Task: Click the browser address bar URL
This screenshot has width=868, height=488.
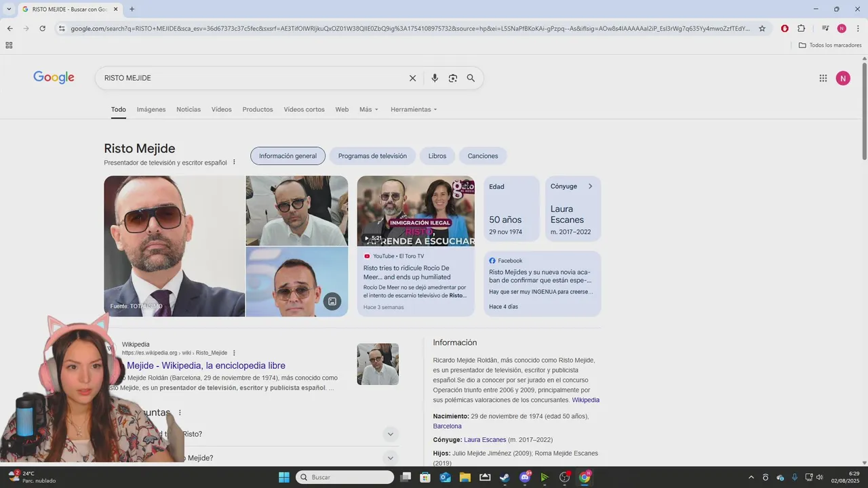Action: pos(410,28)
